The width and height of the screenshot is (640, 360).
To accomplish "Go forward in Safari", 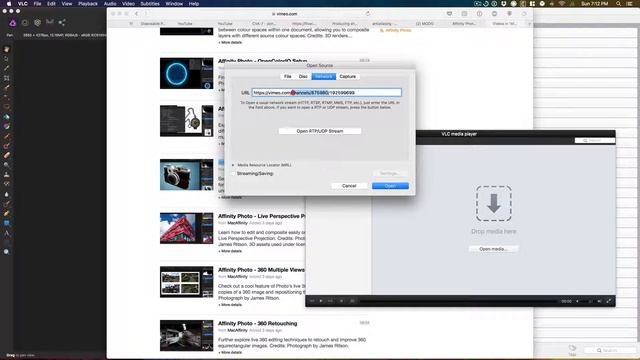I will point(145,14).
